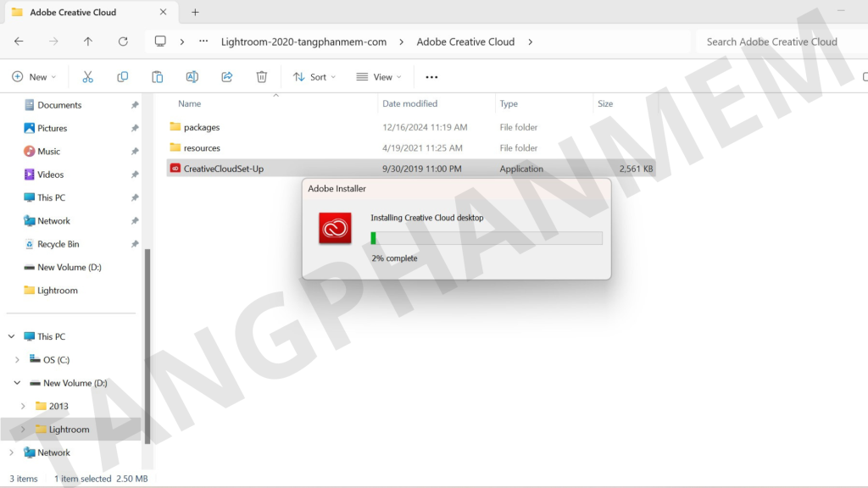This screenshot has height=488, width=868.
Task: Click the resources folder icon
Action: point(175,147)
